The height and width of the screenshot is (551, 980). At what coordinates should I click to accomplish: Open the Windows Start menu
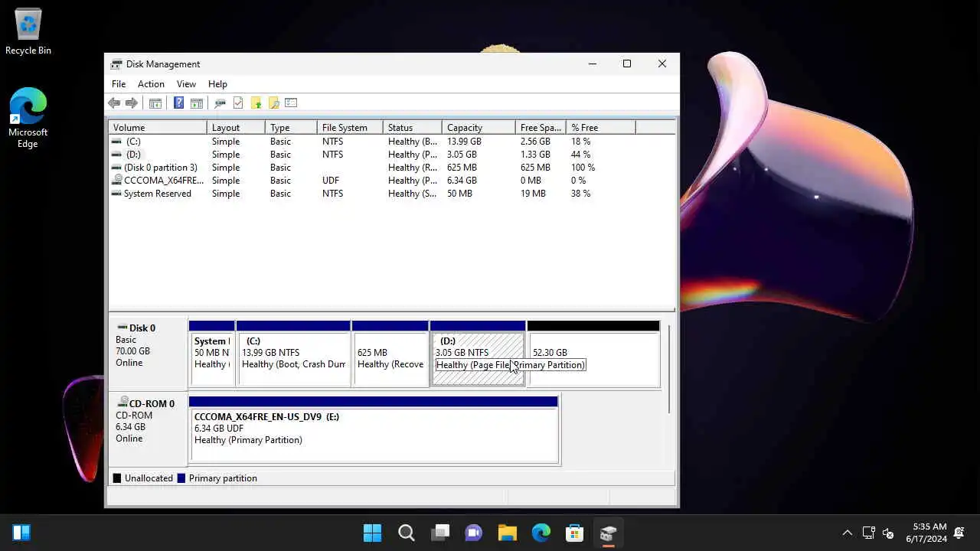373,533
